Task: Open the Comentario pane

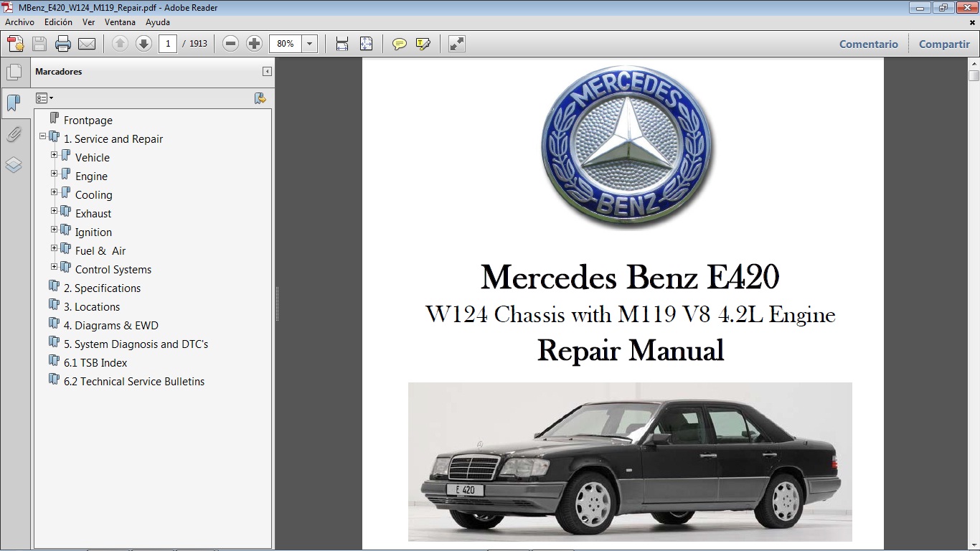Action: (x=869, y=44)
